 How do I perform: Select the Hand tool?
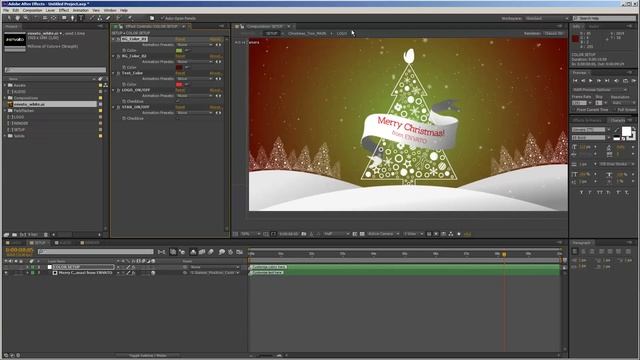click(18, 18)
